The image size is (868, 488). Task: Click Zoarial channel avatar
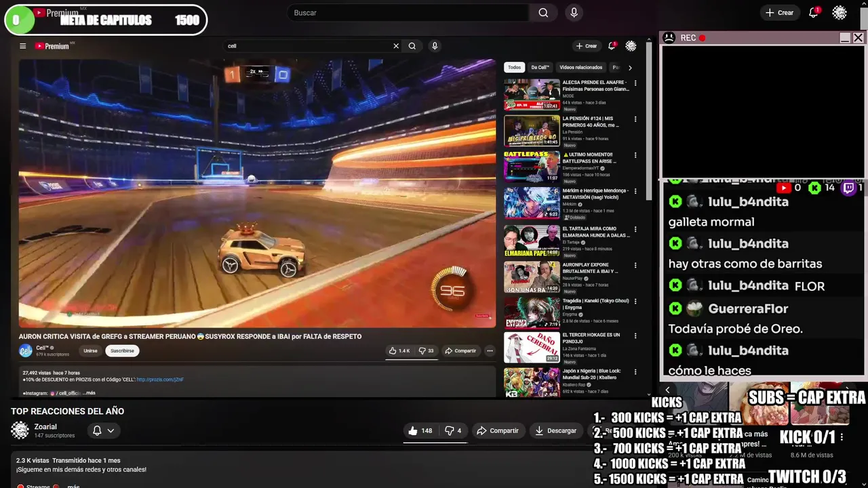tap(20, 430)
